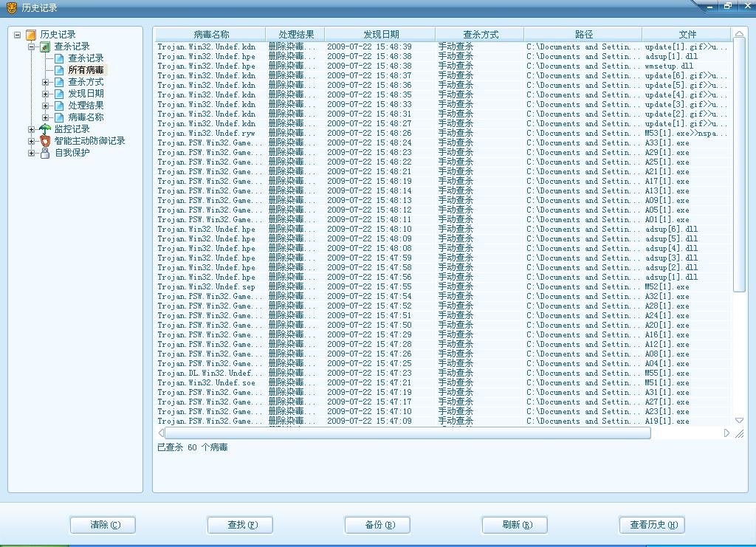Click the umbrella icon for 监控记录

click(x=45, y=129)
